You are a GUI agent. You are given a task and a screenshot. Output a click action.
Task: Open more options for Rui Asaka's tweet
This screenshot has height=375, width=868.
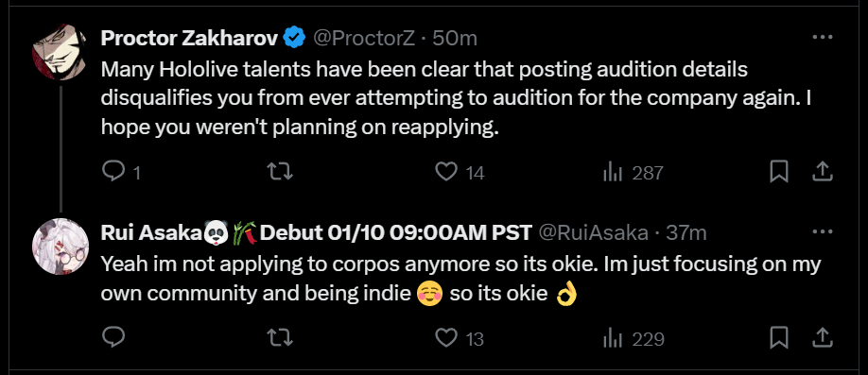coord(823,231)
